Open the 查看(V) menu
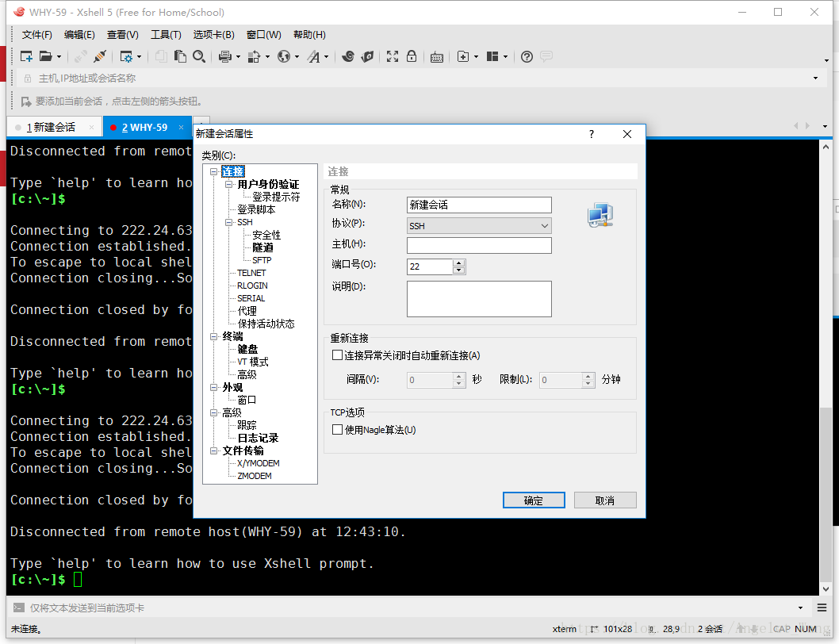This screenshot has height=644, width=839. [123, 35]
